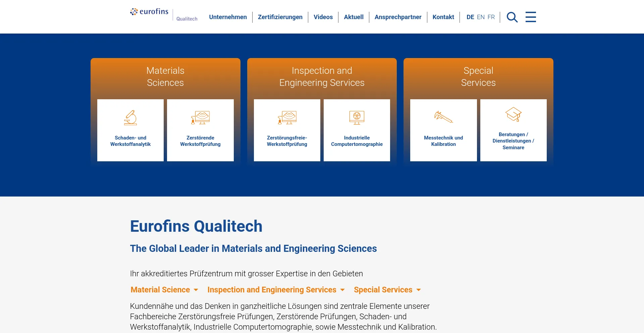This screenshot has width=644, height=333.
Task: Open the Zertifizierungen menu item
Action: coord(280,17)
